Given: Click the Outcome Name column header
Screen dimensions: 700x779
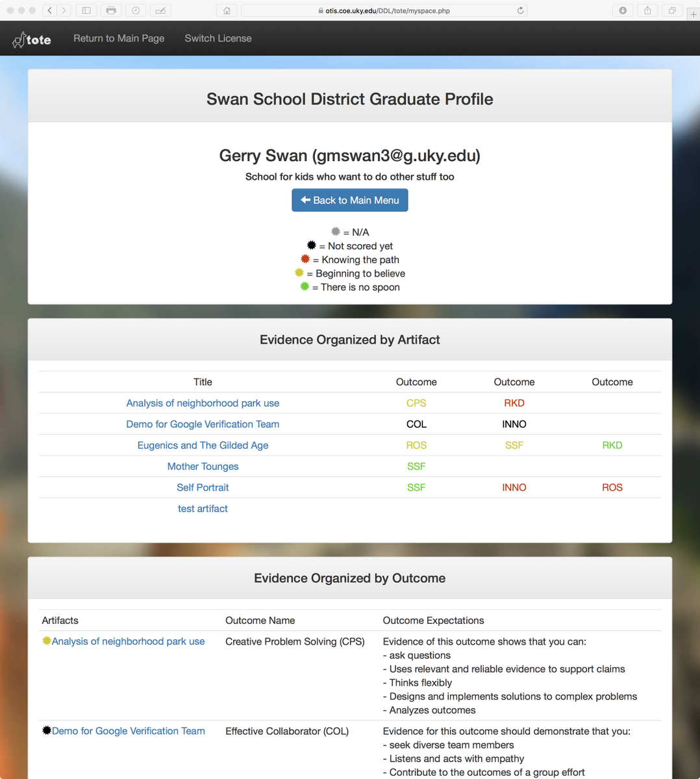Looking at the screenshot, I should pos(260,621).
